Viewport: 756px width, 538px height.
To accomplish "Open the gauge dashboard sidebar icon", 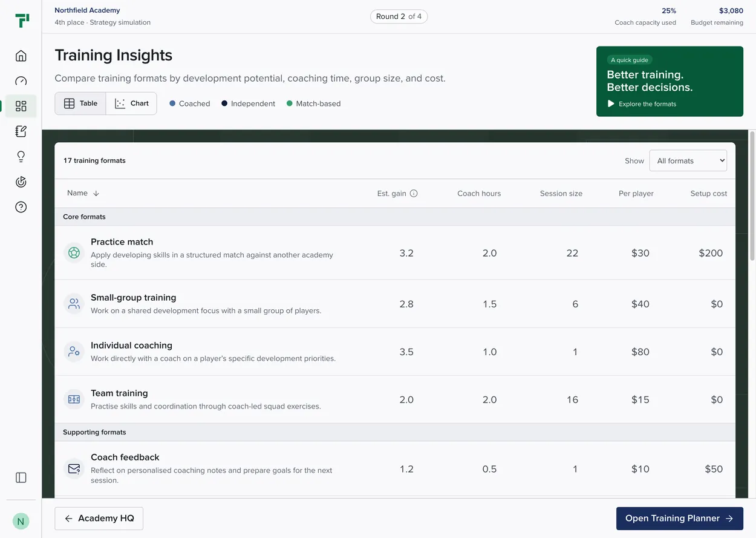I will click(21, 81).
